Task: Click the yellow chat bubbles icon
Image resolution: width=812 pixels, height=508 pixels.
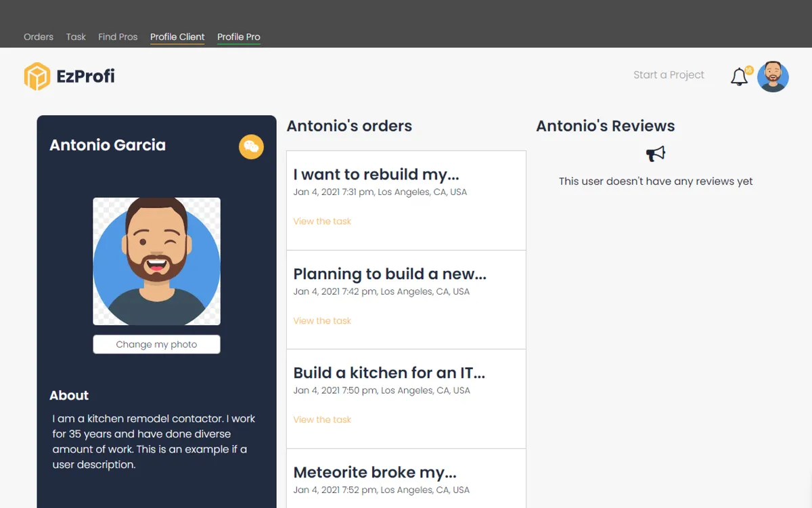Action: tap(251, 147)
